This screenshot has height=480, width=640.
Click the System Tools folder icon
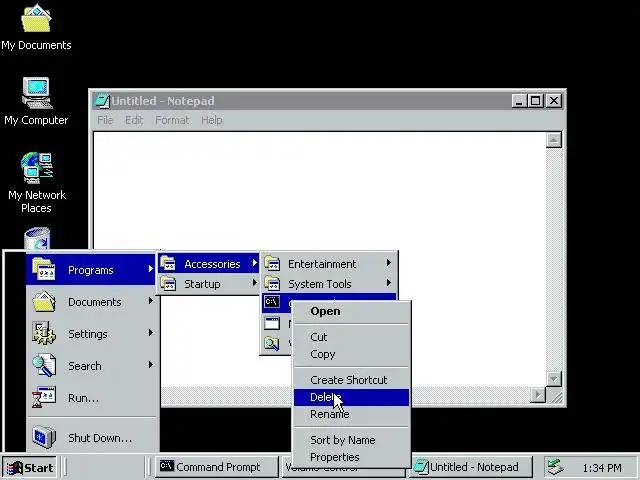[x=272, y=283]
